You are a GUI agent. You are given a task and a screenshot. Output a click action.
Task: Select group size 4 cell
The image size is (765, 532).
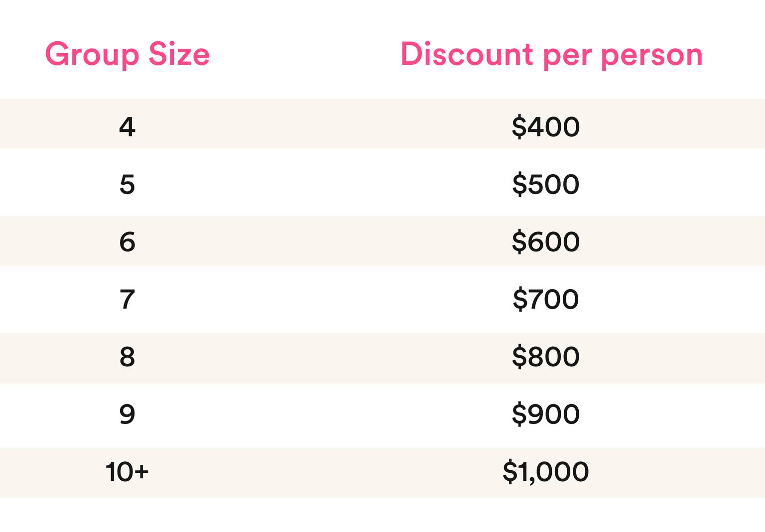pos(127,127)
